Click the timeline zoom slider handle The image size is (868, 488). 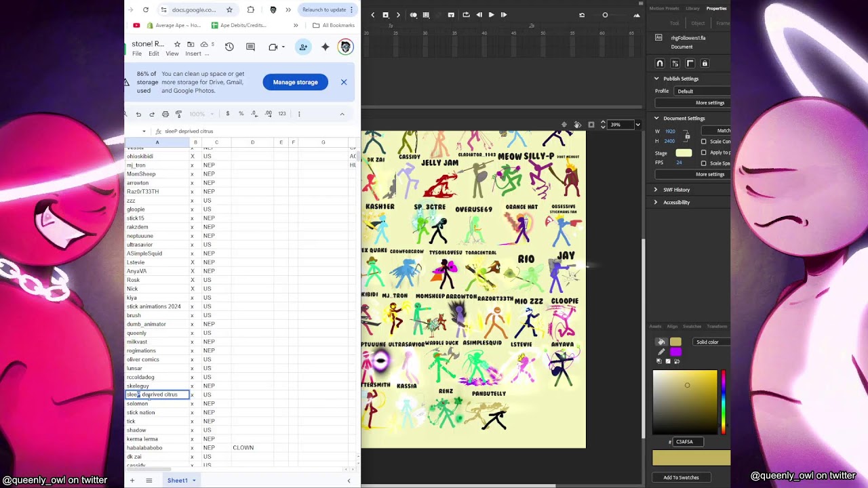pos(605,15)
